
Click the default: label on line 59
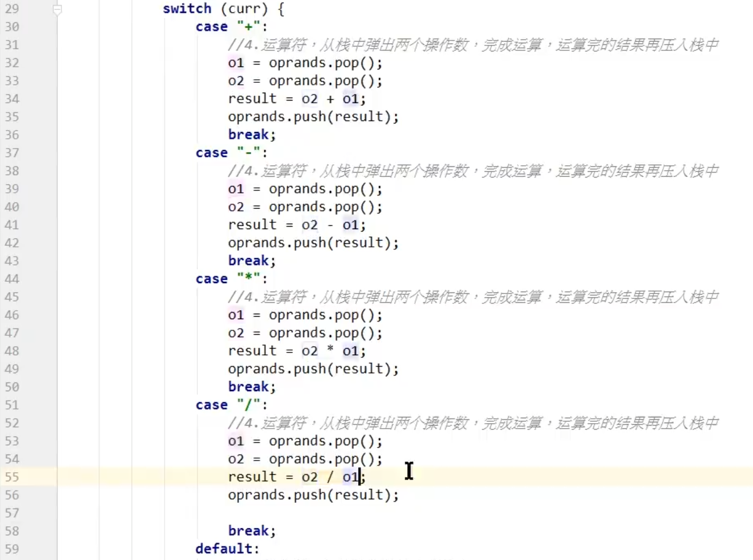click(x=228, y=549)
